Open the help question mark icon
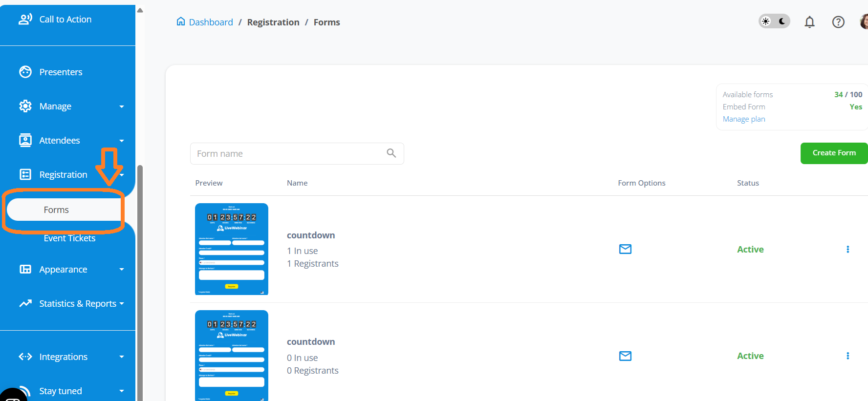Image resolution: width=868 pixels, height=401 pixels. 838,22
